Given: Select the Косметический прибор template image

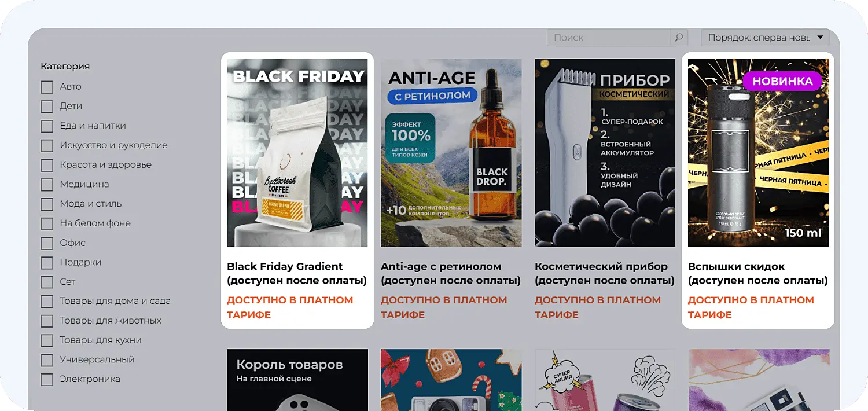Looking at the screenshot, I should (x=605, y=153).
